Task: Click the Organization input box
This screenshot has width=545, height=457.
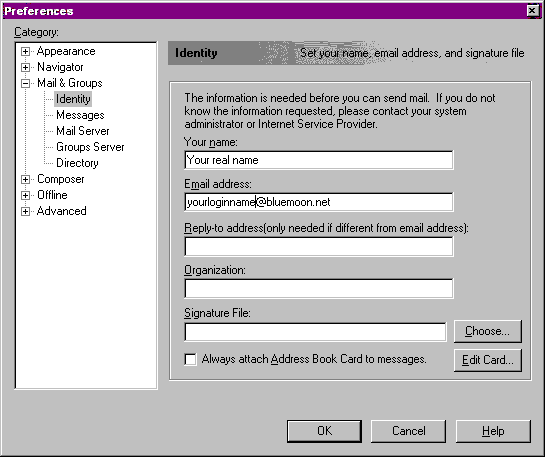Action: [319, 288]
